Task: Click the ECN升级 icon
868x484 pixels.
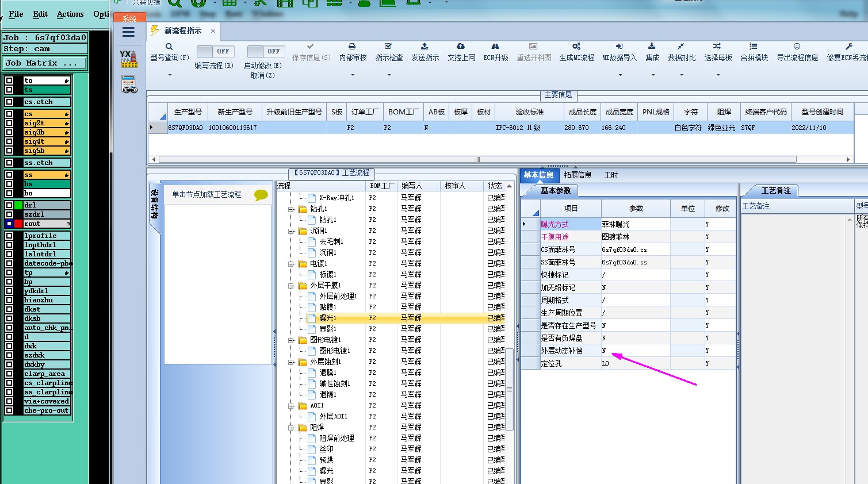Action: tap(495, 46)
